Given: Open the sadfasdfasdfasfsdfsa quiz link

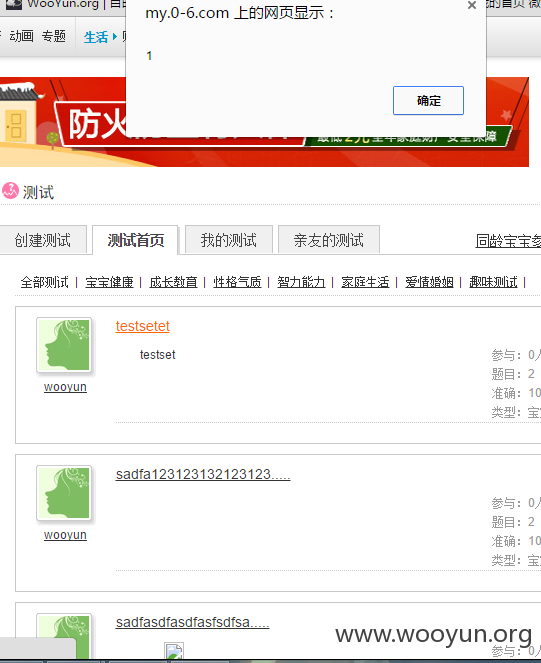Looking at the screenshot, I should point(192,622).
